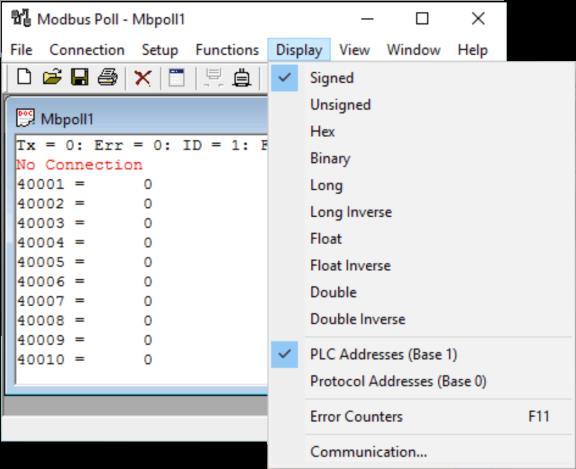Select register row 40005
This screenshot has height=469, width=576.
click(x=84, y=262)
